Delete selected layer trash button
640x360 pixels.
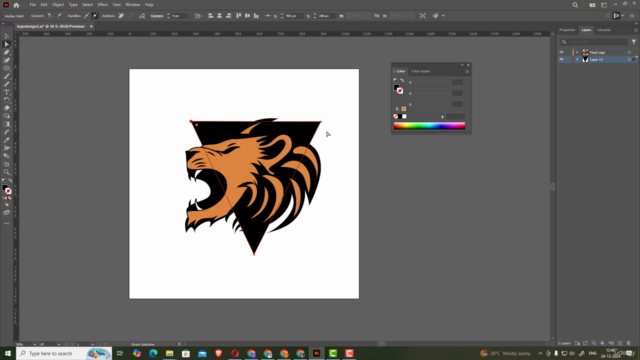629,343
